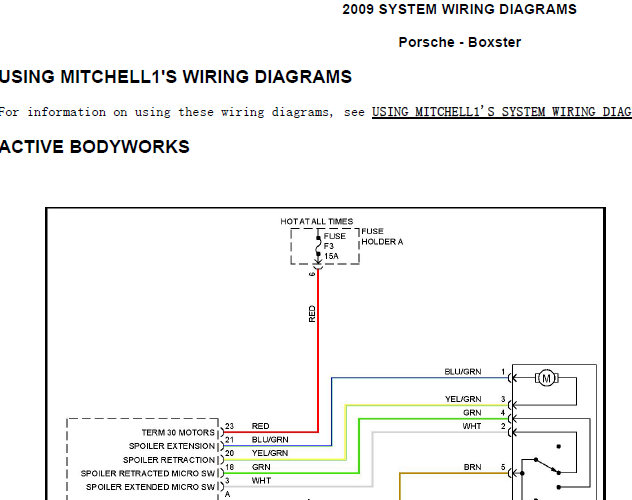
Task: Click the vertical 'RED' wire label
Action: 312,314
